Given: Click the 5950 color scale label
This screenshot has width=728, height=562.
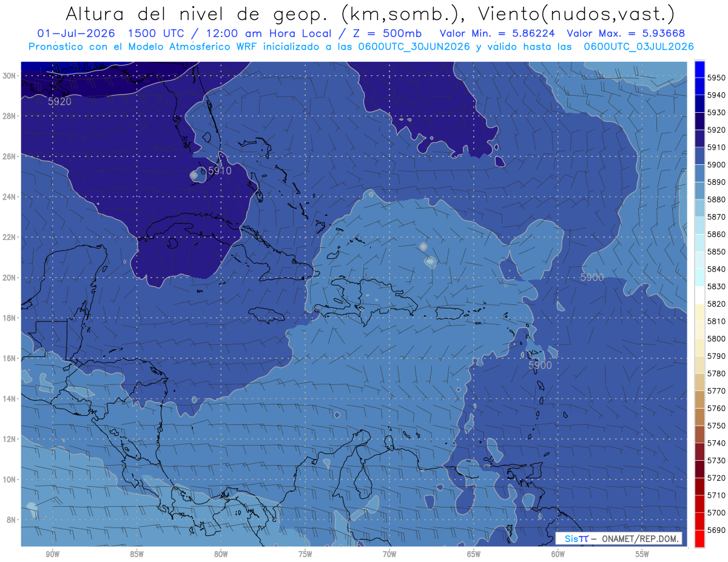Looking at the screenshot, I should point(716,78).
